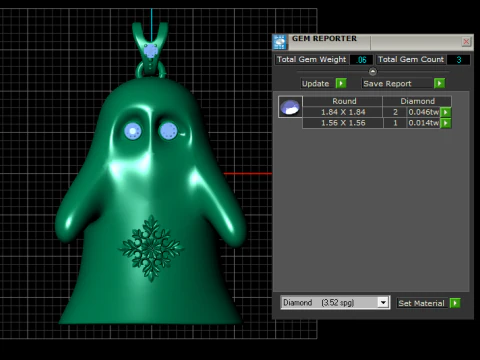Click the Total Gem Weight label
The width and height of the screenshot is (480, 360).
[312, 59]
